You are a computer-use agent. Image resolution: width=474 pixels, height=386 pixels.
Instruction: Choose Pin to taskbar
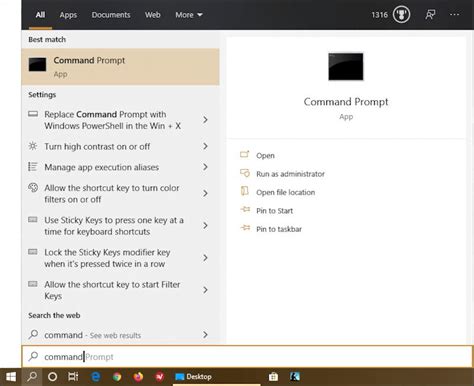(x=279, y=229)
